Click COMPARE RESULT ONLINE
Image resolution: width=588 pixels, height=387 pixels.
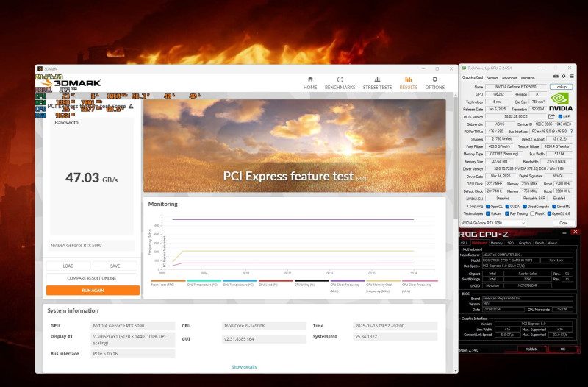91,278
